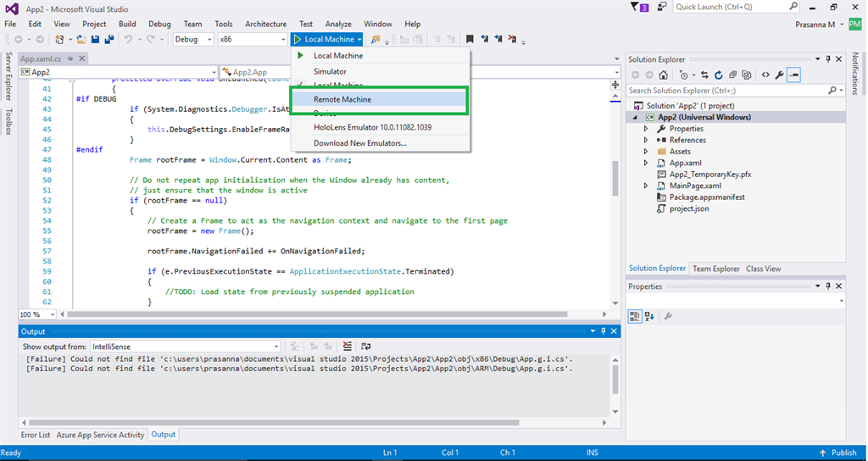Expand the Assets folder in Solution Explorer
This screenshot has height=461, width=868.
pos(646,152)
